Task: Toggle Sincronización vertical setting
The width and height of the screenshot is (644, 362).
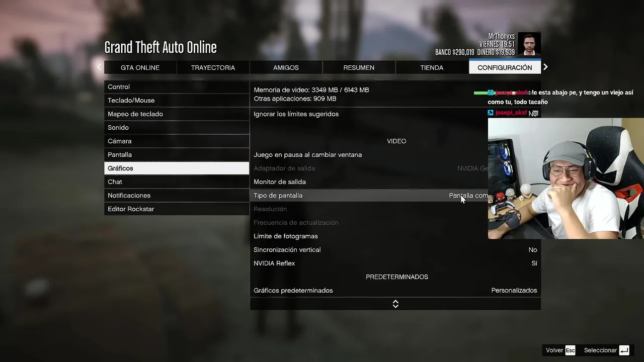Action: [395, 250]
